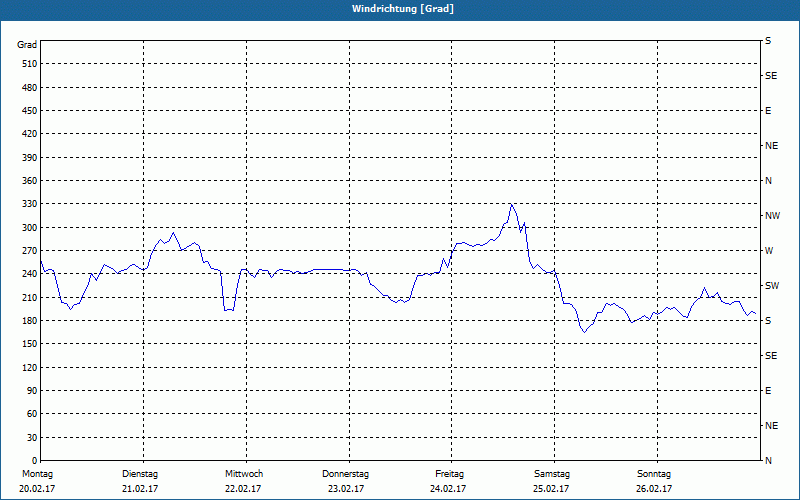
Task: Select the 240 degree axis label
Action: point(30,274)
